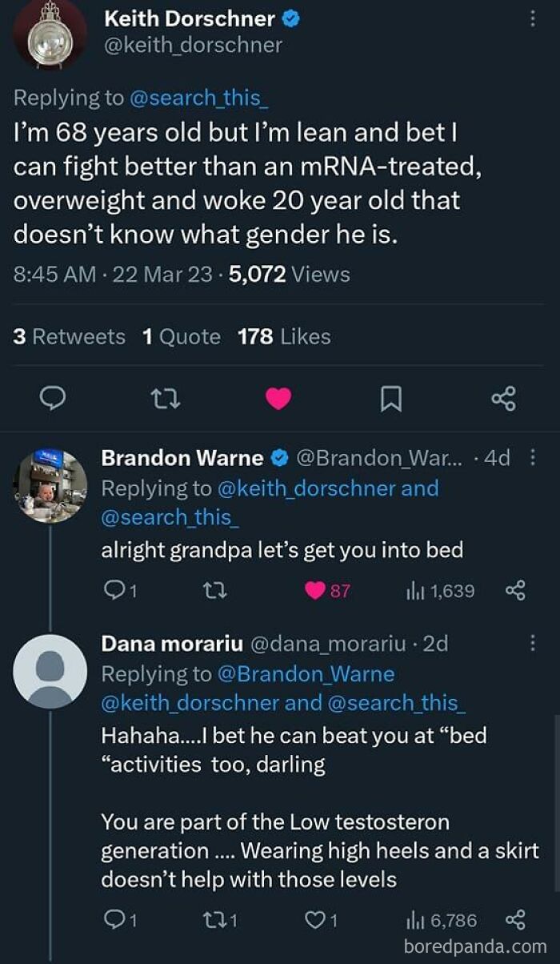The width and height of the screenshot is (560, 964).
Task: Retweet Keith Dorschner's tweet
Action: coord(166,398)
